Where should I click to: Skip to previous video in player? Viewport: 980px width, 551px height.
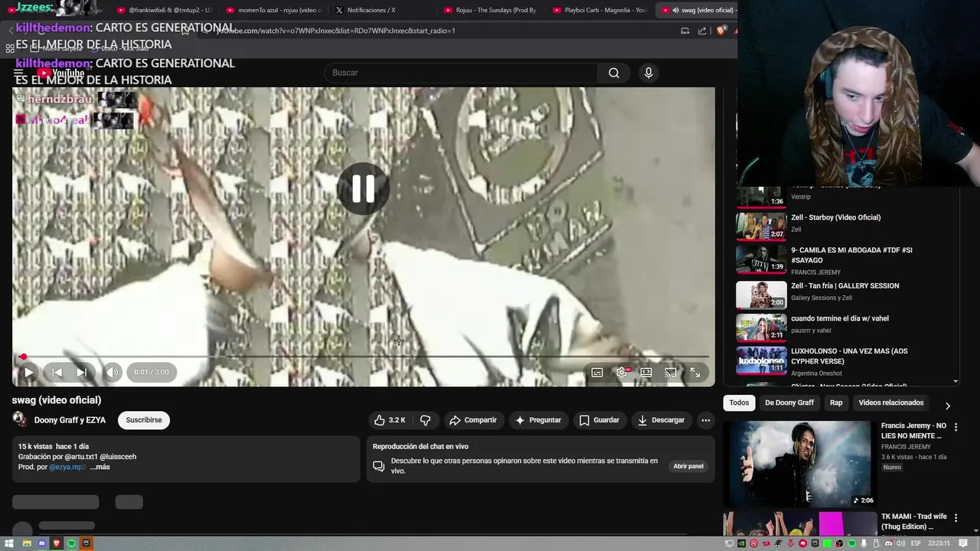click(57, 373)
